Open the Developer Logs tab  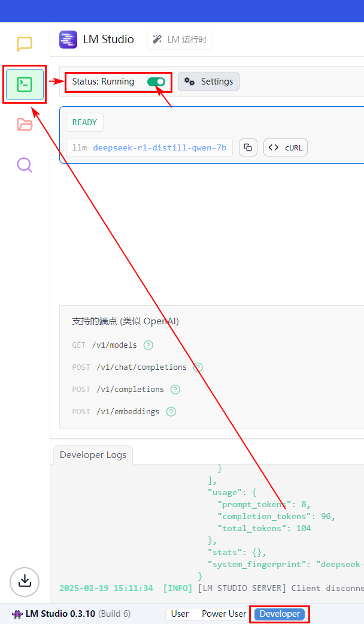click(93, 455)
